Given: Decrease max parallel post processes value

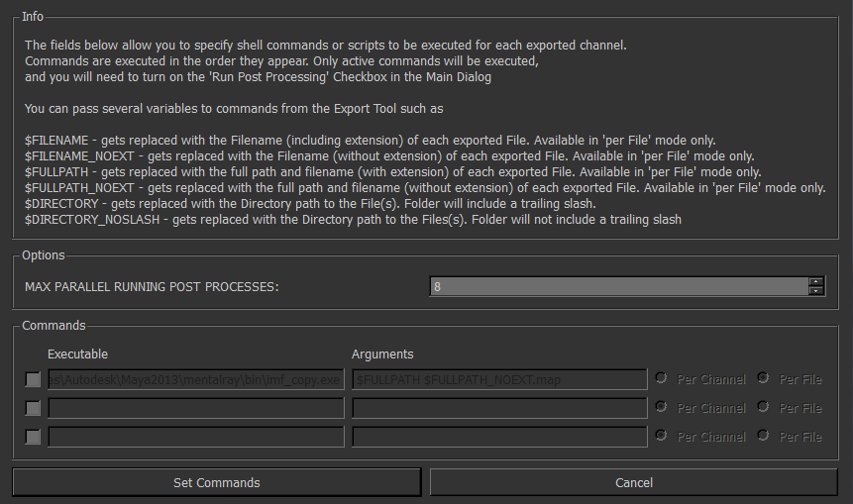Looking at the screenshot, I should pos(815,291).
